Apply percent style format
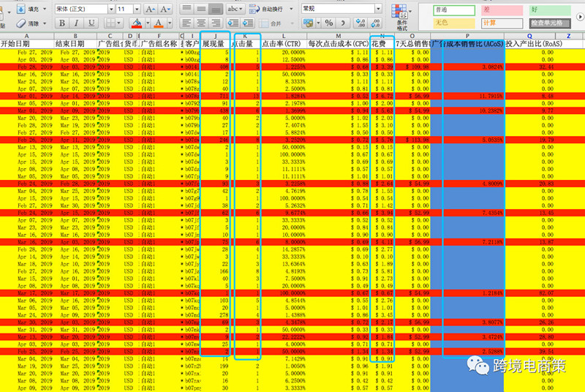585x392 pixels. (x=328, y=23)
